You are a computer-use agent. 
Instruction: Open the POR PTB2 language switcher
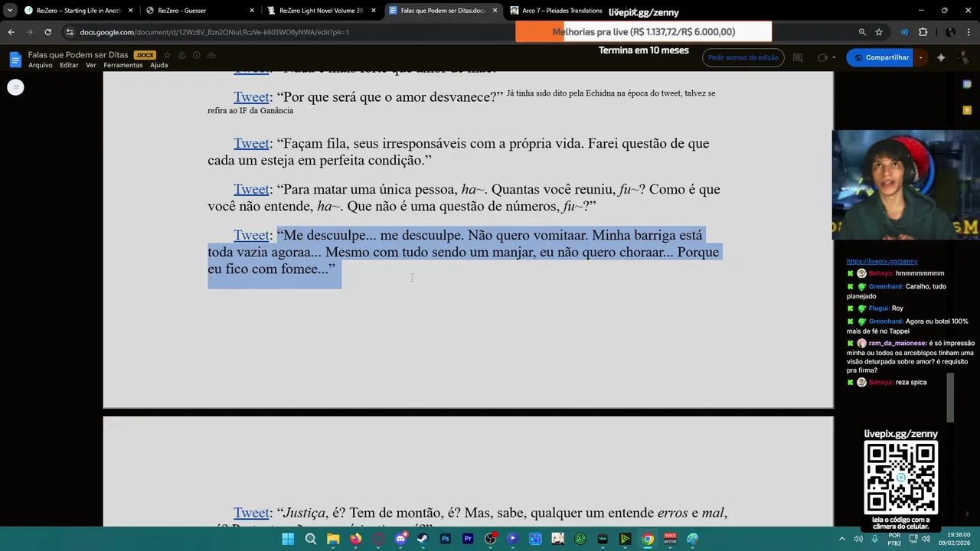(x=893, y=539)
